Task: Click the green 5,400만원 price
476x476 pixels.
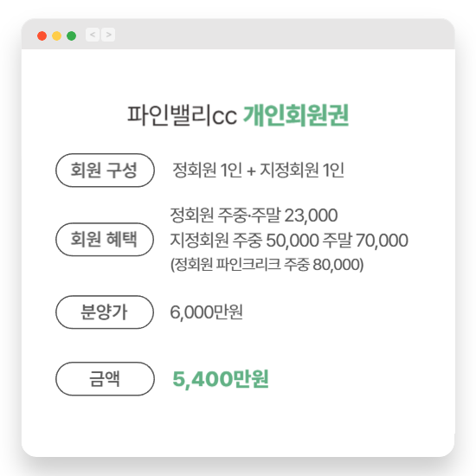Action: 221,379
